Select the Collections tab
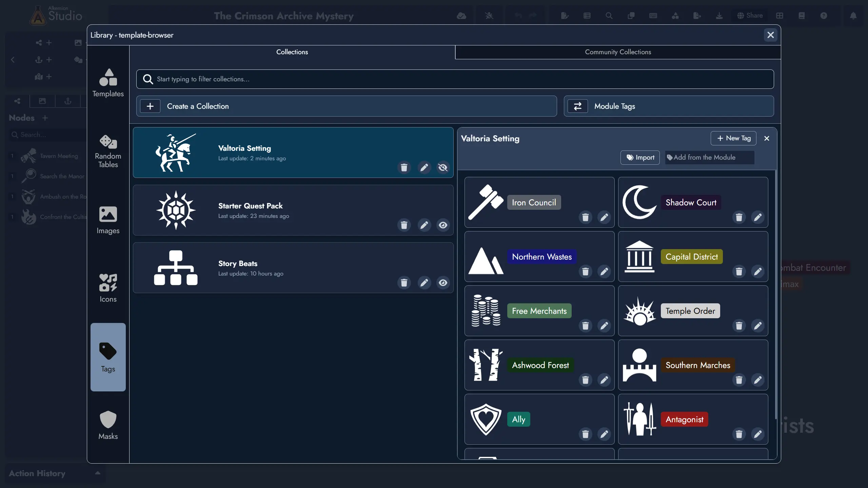Image resolution: width=868 pixels, height=488 pixels. tap(292, 52)
